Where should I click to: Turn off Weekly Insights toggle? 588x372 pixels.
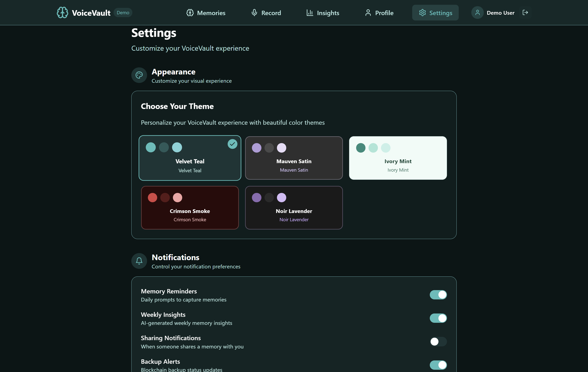click(x=438, y=318)
